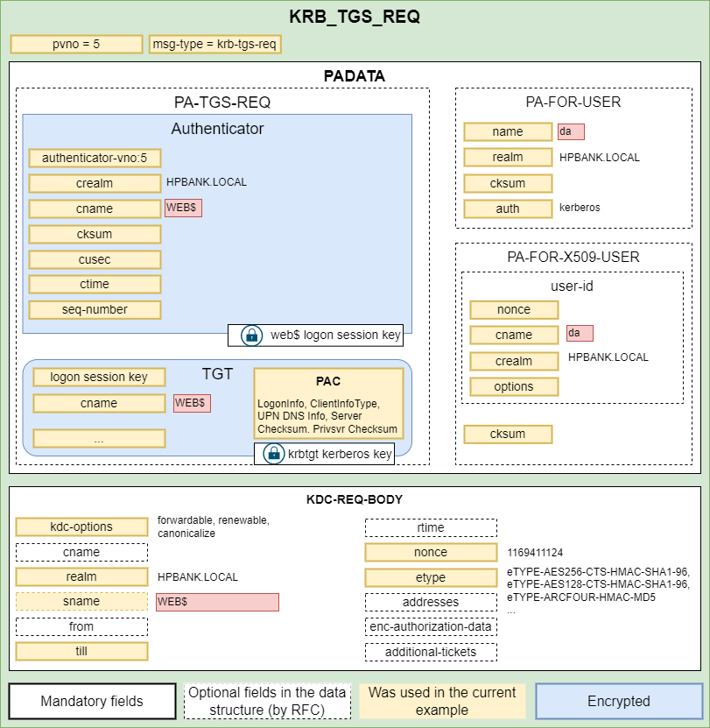
Task: Click the lock icon beside web$ logon session key
Action: [x=251, y=335]
